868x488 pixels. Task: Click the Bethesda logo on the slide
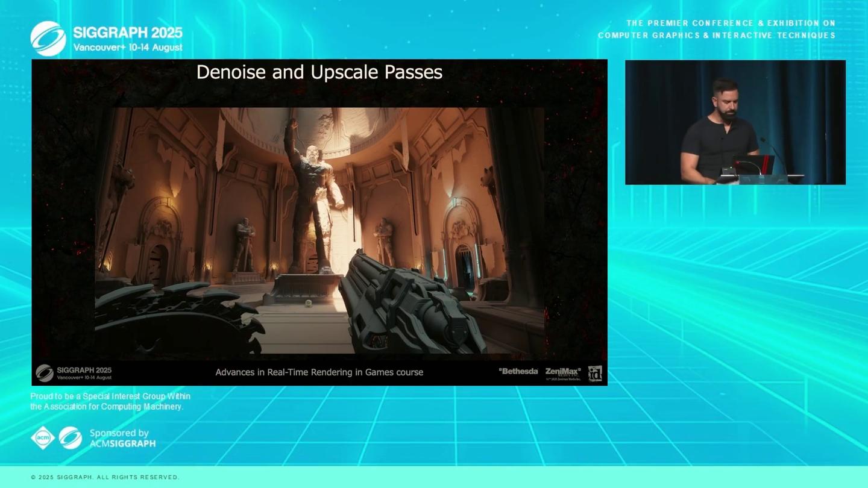coord(518,371)
